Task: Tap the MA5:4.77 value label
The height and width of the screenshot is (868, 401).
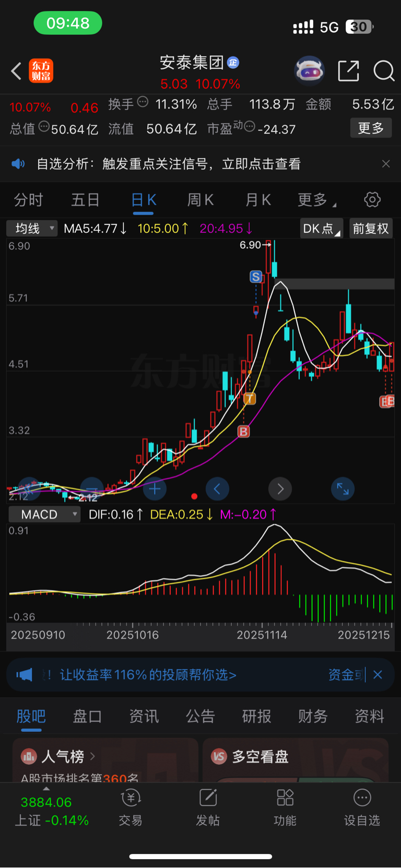Action: click(95, 229)
